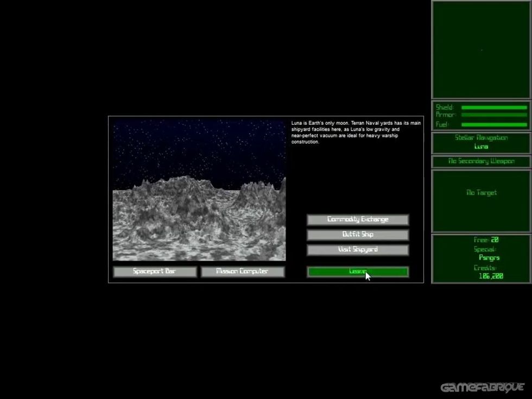
Task: Click the Luna description paragraph
Action: tap(356, 132)
